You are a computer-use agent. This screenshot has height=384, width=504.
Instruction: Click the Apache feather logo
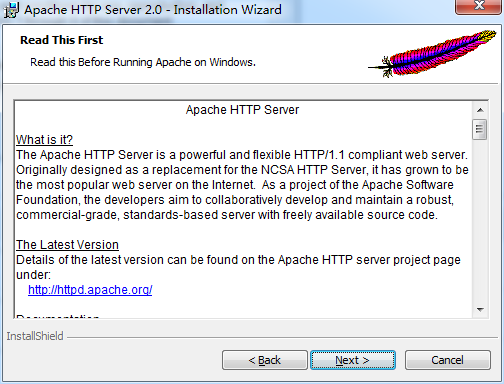[432, 53]
